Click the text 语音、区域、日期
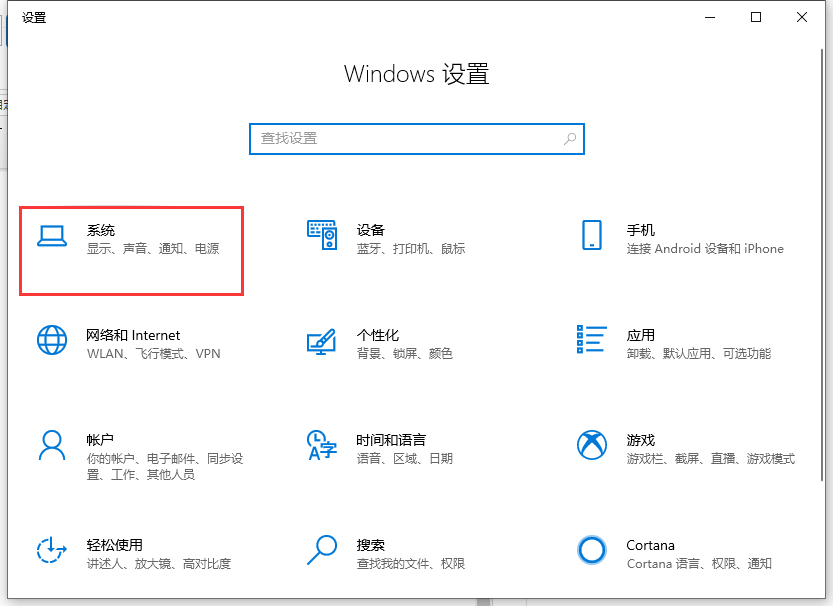Viewport: 833px width, 606px height. (404, 458)
